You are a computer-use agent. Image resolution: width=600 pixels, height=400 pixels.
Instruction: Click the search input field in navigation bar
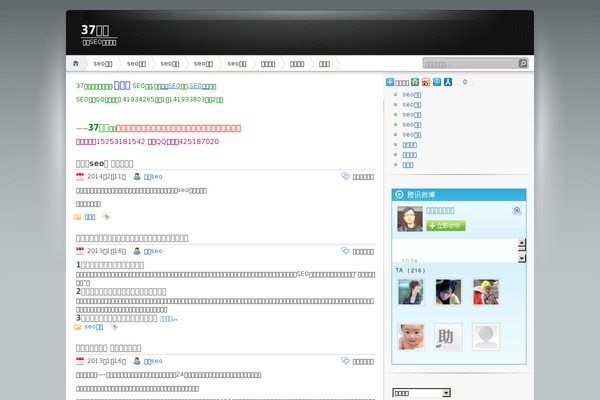(470, 64)
